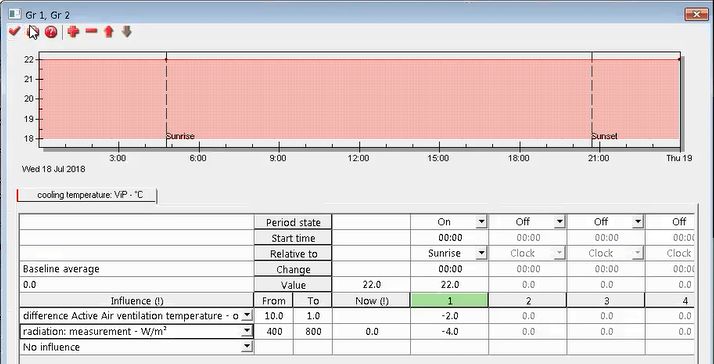
Task: Click the 12:00 label on the time axis
Action: 358,158
